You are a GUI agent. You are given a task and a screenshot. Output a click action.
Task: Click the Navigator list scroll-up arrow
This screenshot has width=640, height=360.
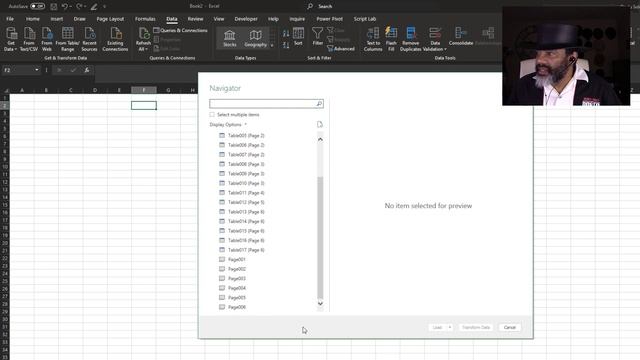pos(320,140)
